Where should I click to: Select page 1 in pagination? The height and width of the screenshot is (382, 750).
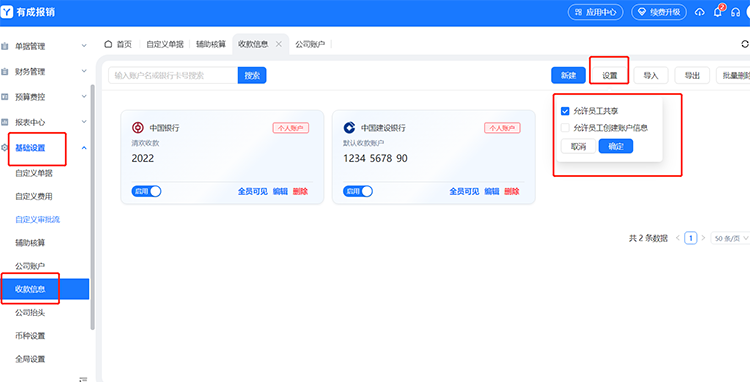(x=691, y=238)
